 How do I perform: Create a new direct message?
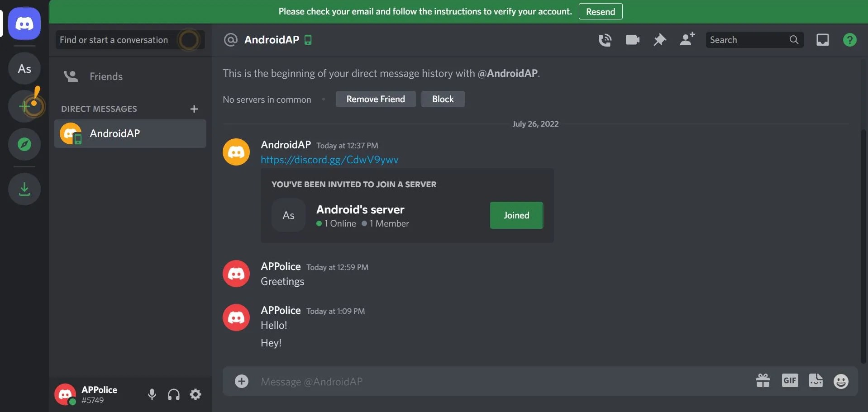[194, 109]
